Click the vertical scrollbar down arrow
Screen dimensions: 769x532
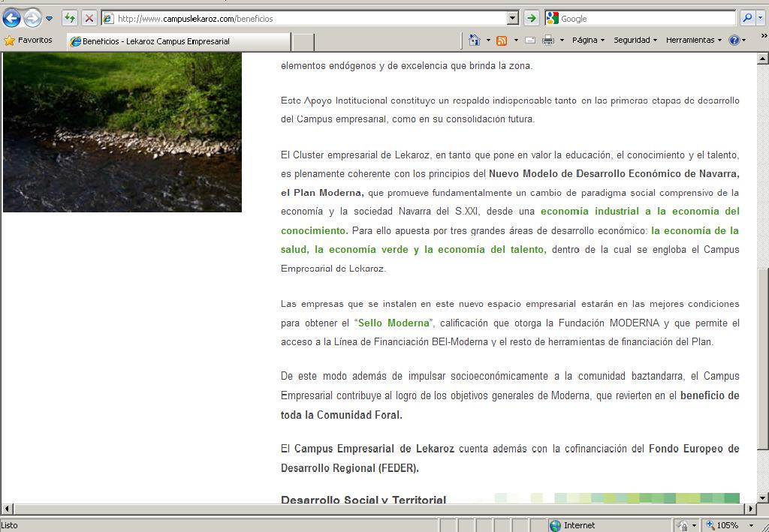pyautogui.click(x=763, y=497)
